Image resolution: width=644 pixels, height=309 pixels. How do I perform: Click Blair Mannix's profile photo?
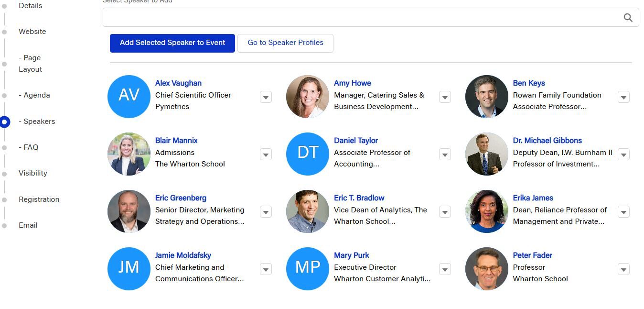(x=129, y=154)
